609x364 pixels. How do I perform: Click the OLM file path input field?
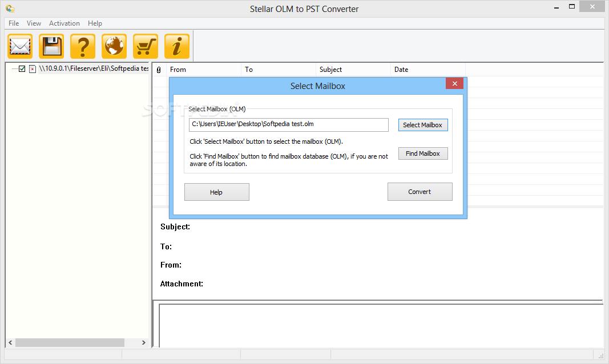pos(289,125)
